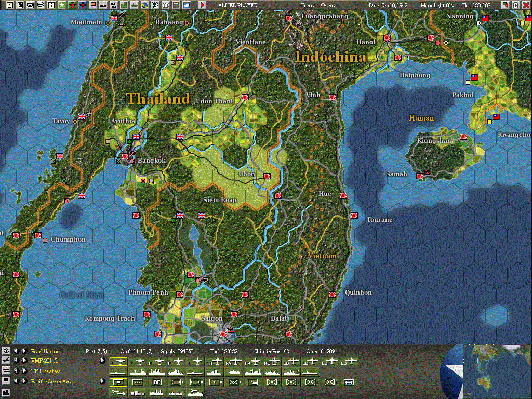
Task: Click the cloud weather toolbar icon
Action: tap(187, 5)
